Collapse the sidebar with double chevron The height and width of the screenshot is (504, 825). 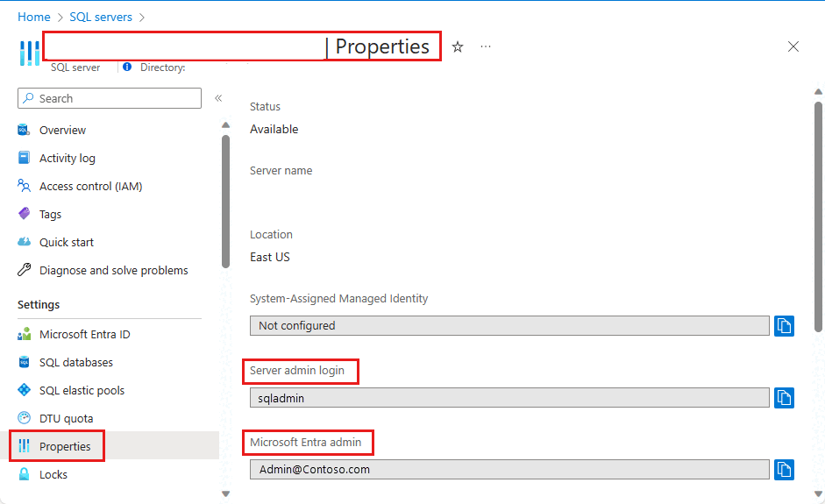(218, 98)
